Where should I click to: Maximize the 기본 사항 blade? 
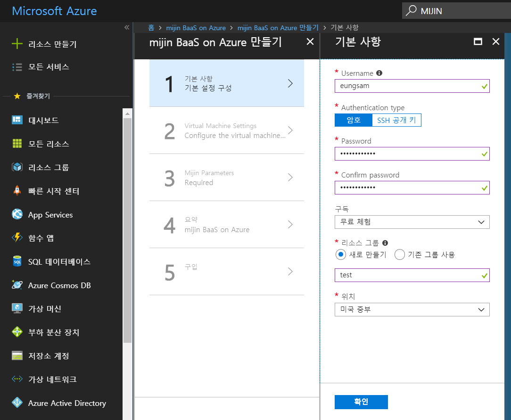coord(478,41)
